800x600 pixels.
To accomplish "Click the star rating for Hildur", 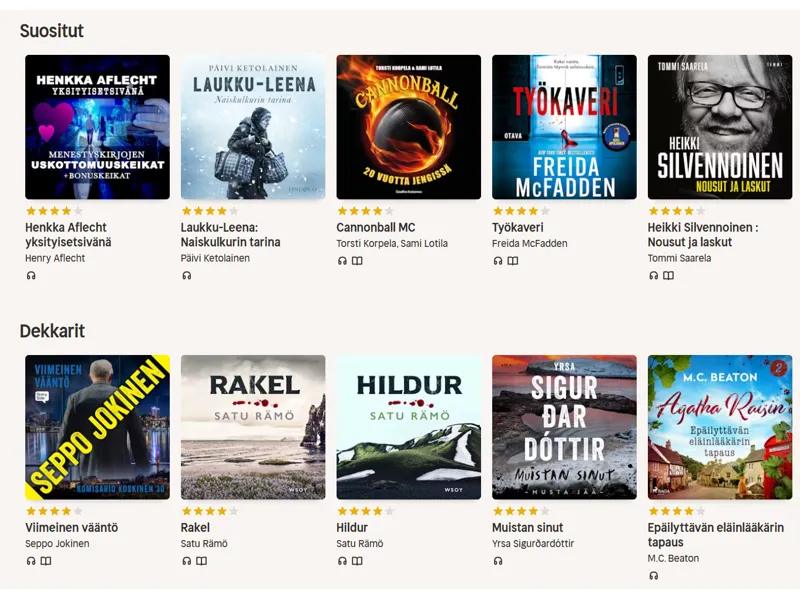I will 365,511.
